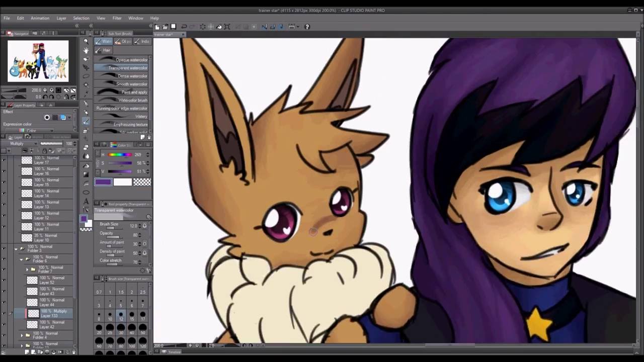Toggle visibility of Layer 11
The image size is (644, 362).
tap(4, 227)
